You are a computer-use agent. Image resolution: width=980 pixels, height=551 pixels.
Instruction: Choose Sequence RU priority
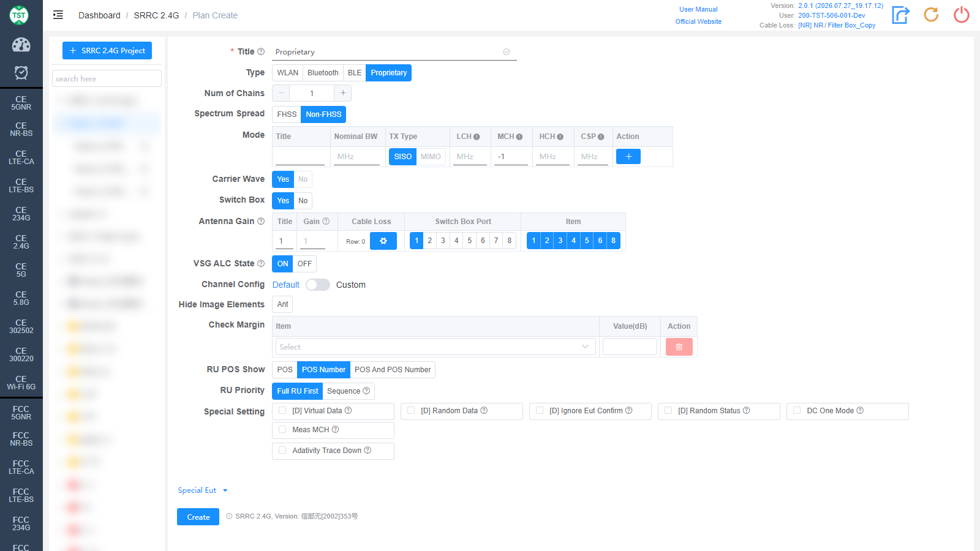point(348,391)
